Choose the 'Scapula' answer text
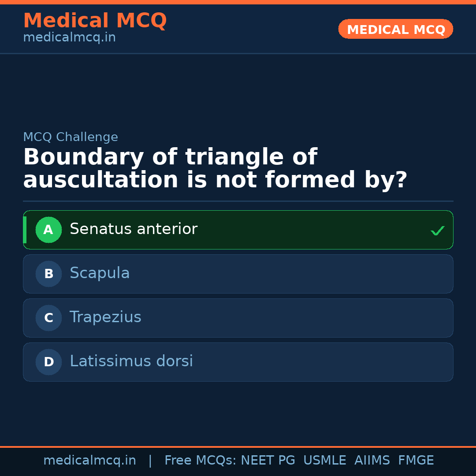 tap(100, 273)
